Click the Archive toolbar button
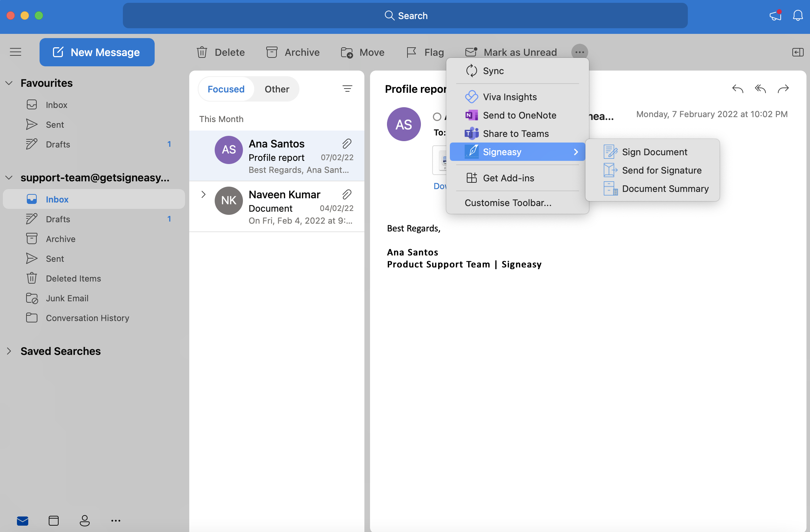Screen dimensions: 810x532 tap(293, 52)
